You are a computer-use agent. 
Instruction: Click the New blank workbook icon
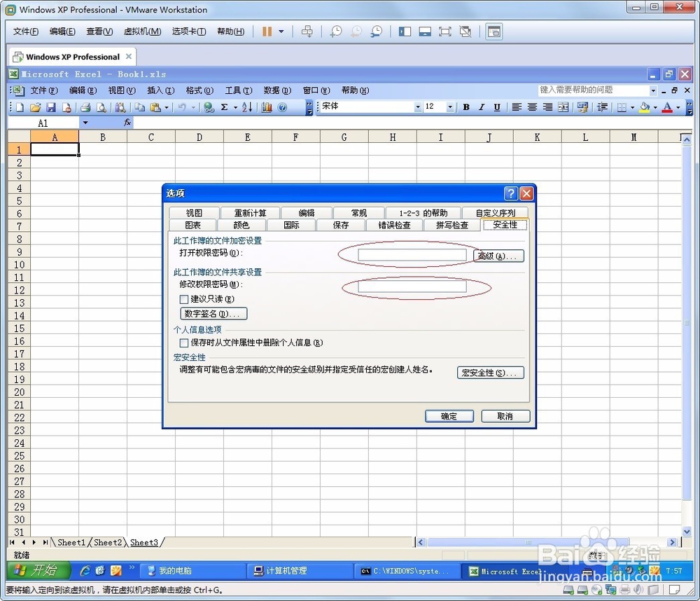click(x=20, y=107)
